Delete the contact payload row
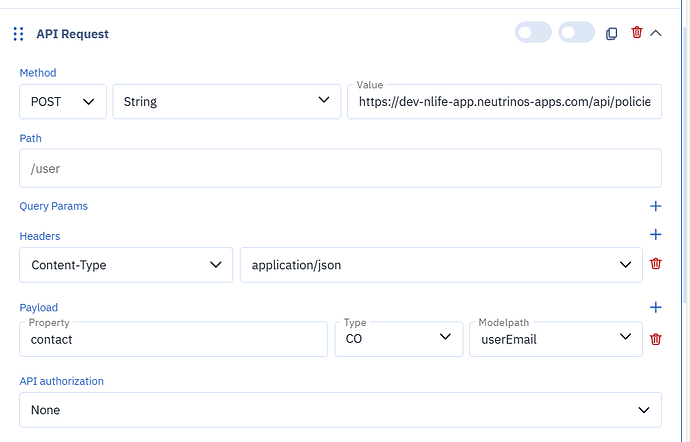690x442 pixels. click(656, 339)
